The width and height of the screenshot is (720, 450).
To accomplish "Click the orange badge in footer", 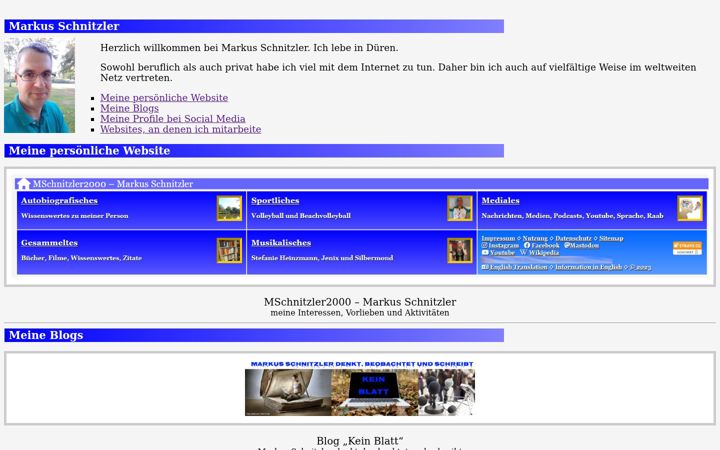I will pos(687,248).
